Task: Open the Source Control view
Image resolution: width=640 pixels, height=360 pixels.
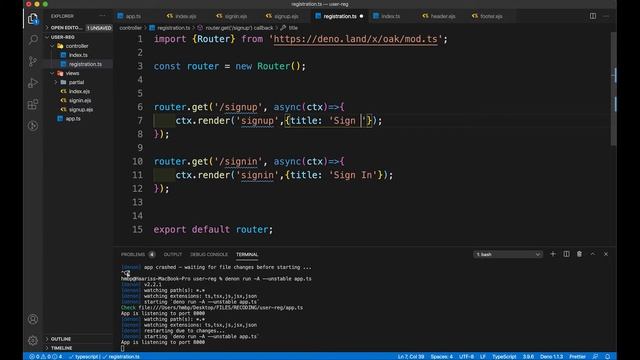Action: coord(33,61)
